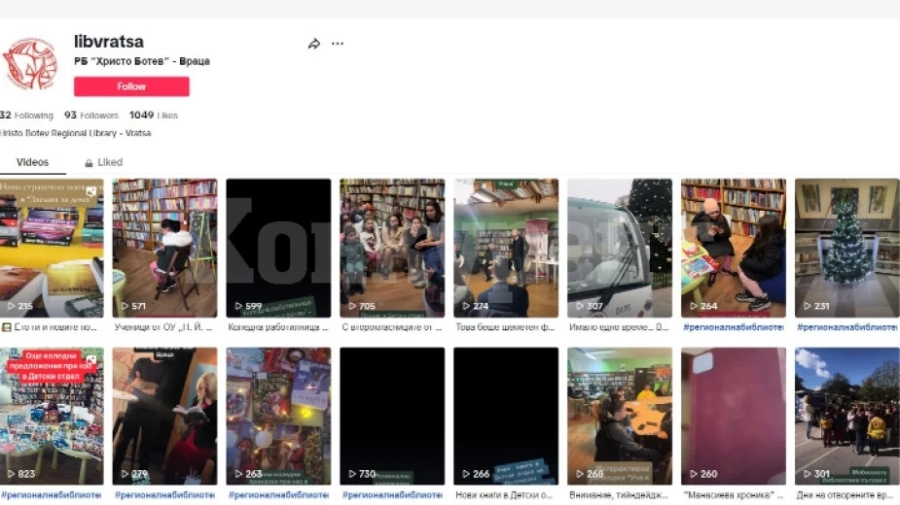This screenshot has height=505, width=900.
Task: Click the hashtag under the 823-view video
Action: (x=51, y=495)
